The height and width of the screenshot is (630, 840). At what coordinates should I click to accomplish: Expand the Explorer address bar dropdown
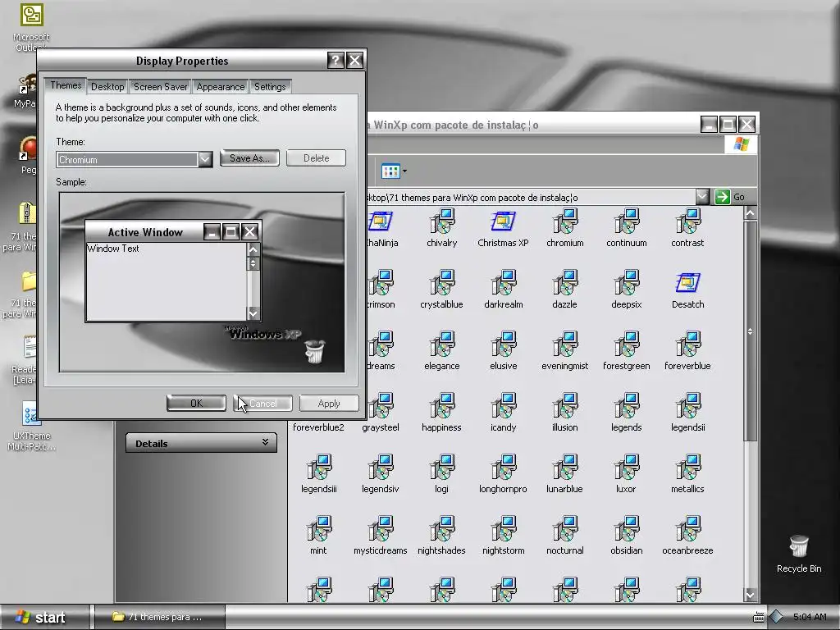pos(702,197)
